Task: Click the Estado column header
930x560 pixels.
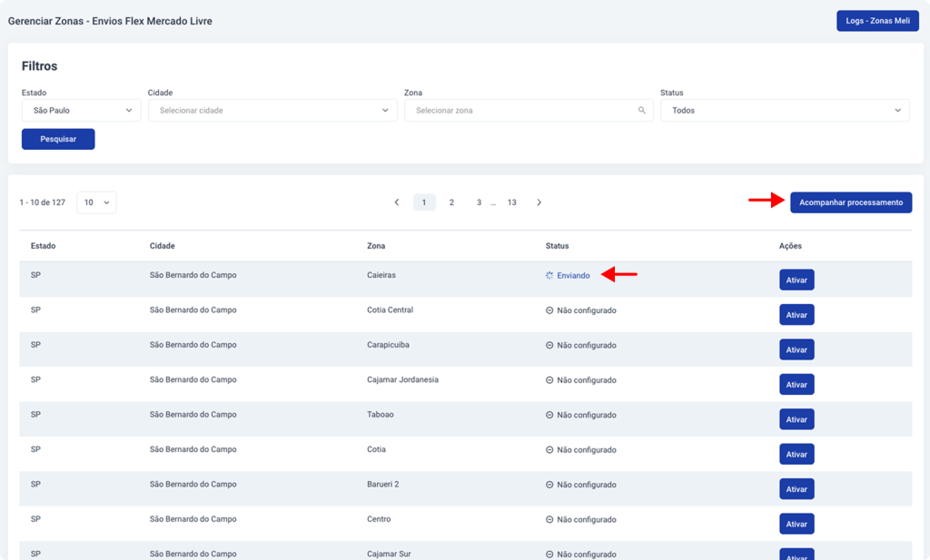Action: (x=44, y=246)
